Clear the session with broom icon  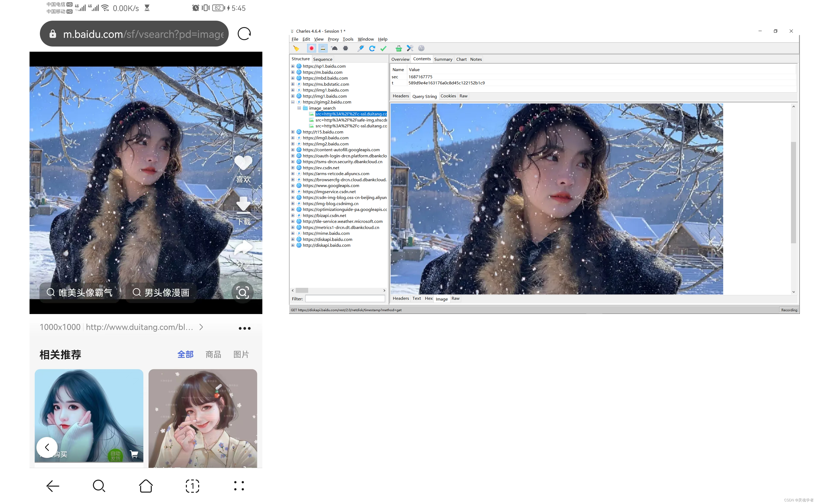[x=296, y=48]
